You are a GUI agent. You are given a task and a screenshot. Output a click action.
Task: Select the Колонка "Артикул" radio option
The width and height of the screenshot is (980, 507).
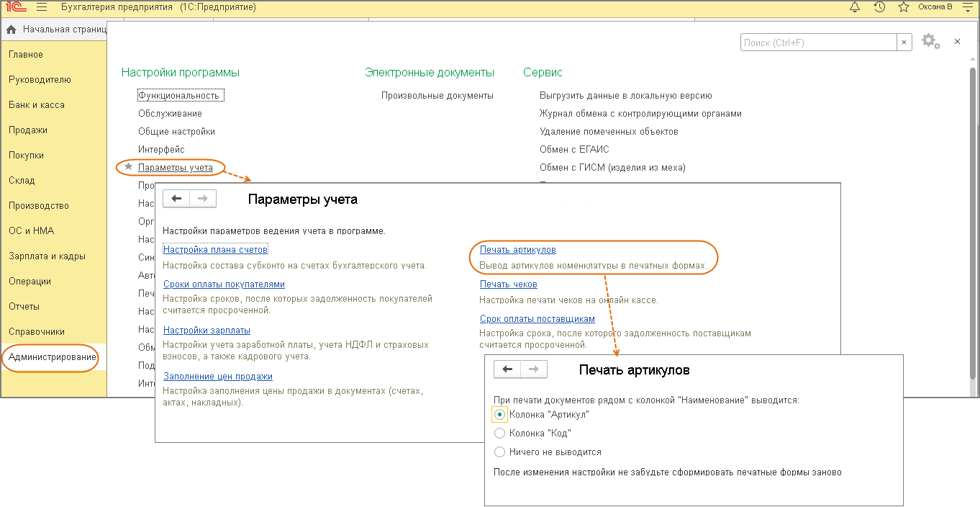click(x=500, y=415)
